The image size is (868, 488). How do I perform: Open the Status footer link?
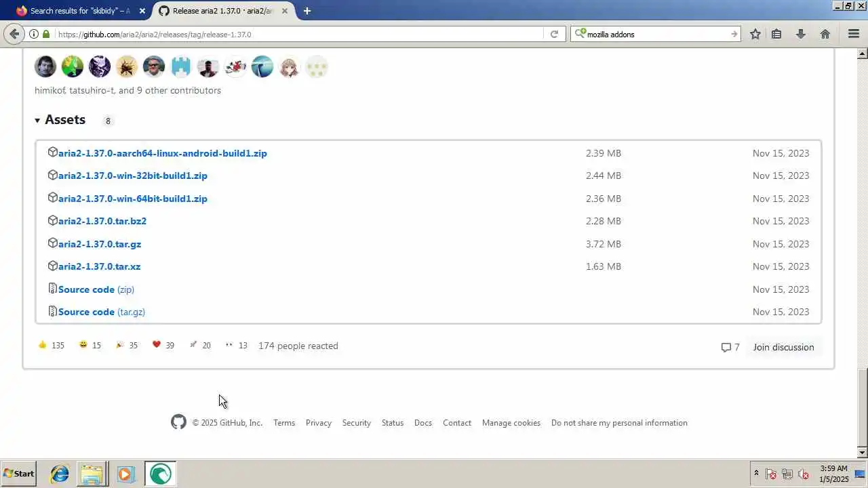tap(393, 423)
